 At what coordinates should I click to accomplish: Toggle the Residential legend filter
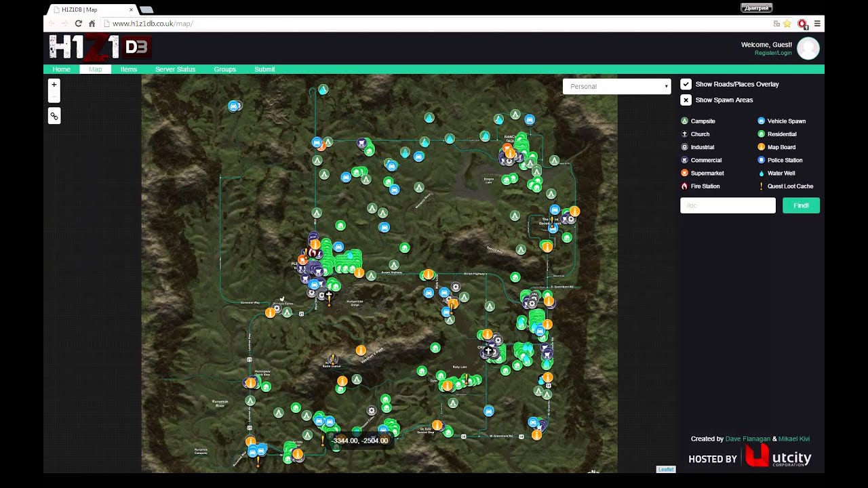pyautogui.click(x=777, y=134)
